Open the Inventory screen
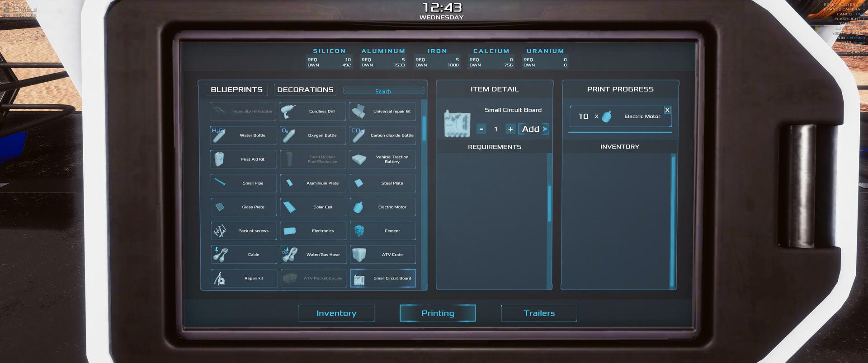The width and height of the screenshot is (868, 363). click(336, 313)
